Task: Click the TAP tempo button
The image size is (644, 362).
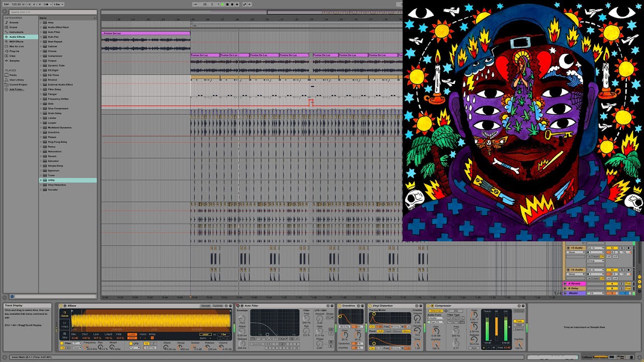Action: tap(7, 4)
